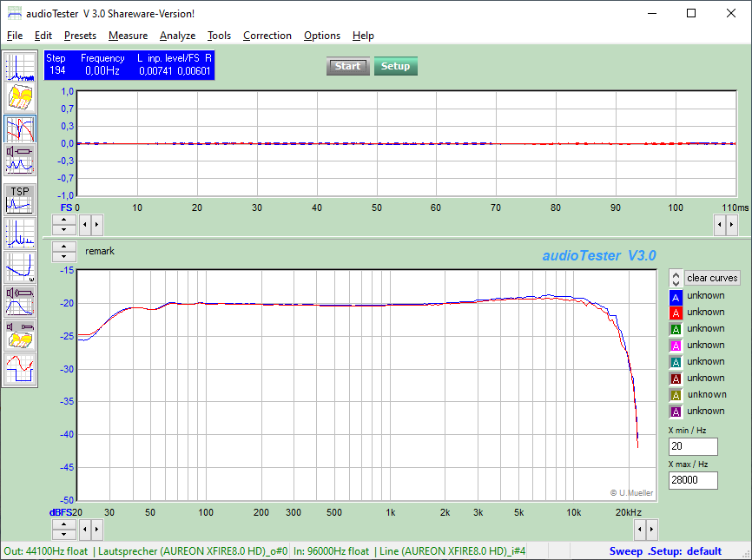Image resolution: width=752 pixels, height=560 pixels.
Task: Click the clear curves button
Action: click(x=711, y=278)
